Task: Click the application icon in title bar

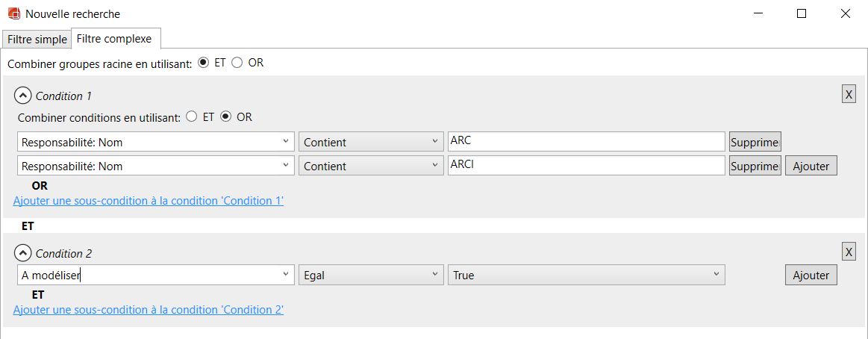Action: tap(13, 13)
